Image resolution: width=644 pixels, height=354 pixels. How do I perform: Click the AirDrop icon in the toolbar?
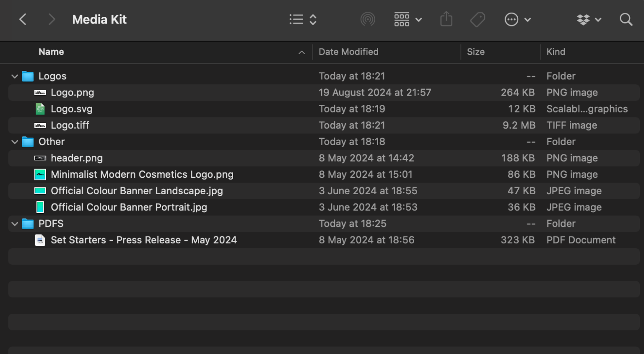click(368, 19)
